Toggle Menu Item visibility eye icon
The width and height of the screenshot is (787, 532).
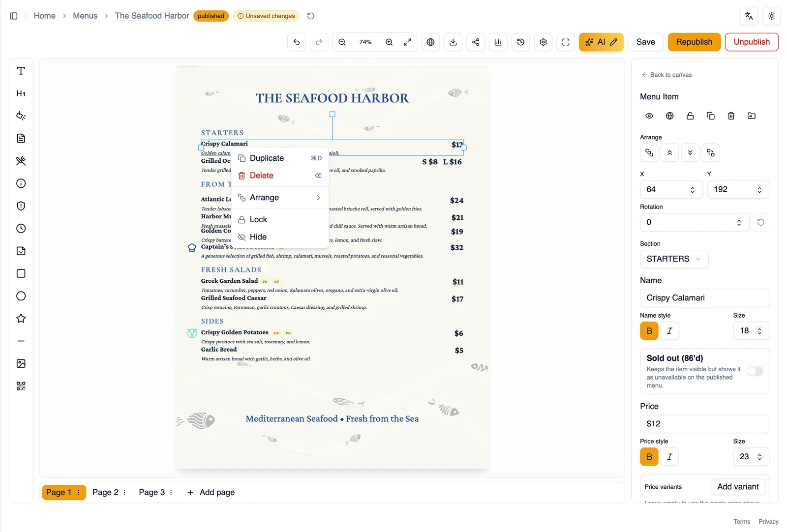(x=649, y=116)
